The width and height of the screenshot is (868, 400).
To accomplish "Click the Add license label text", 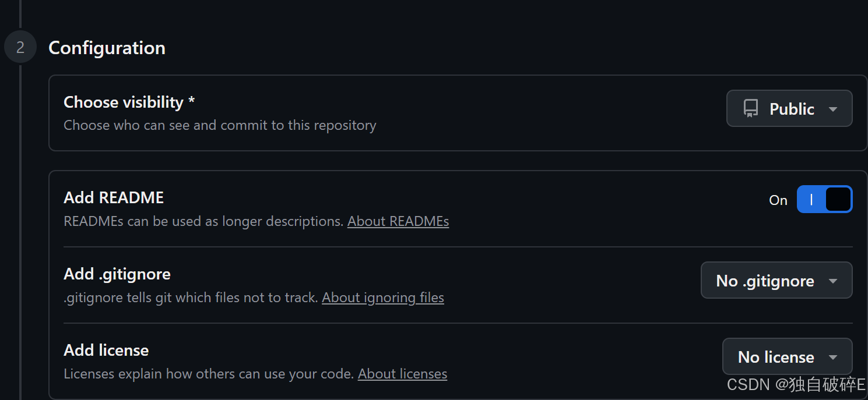I will 106,351.
